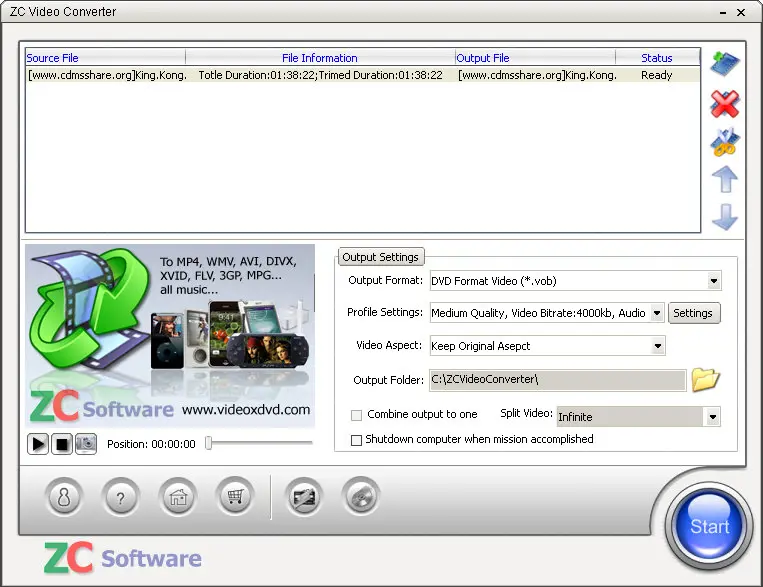
Task: Take a snapshot with the camera icon
Action: coord(86,444)
